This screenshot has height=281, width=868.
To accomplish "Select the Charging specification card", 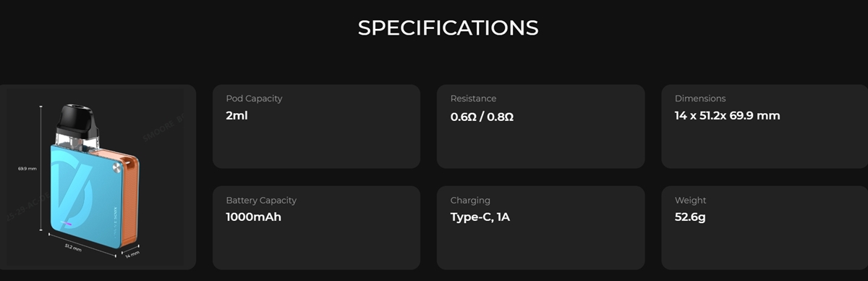I will [x=540, y=228].
